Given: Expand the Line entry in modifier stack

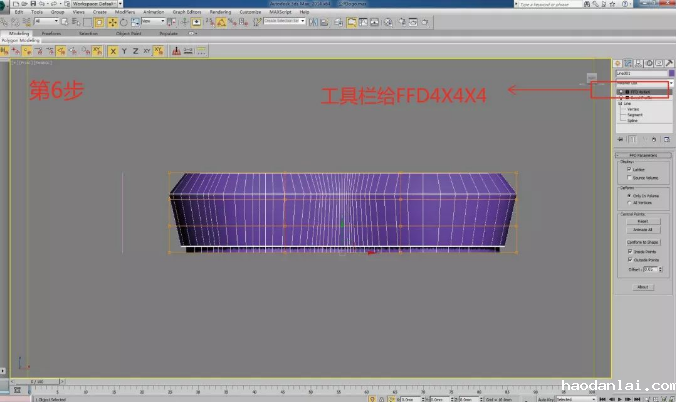Looking at the screenshot, I should 620,104.
